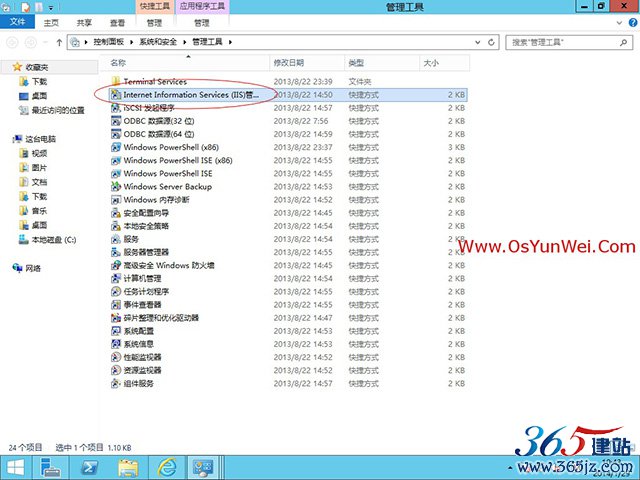Open the Terminal Services folder icon
Viewport: 640px width, 480px height.
116,81
